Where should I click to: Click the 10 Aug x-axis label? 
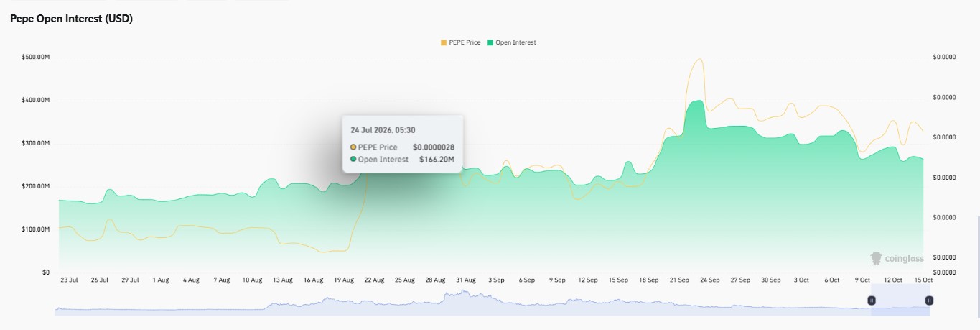252,279
